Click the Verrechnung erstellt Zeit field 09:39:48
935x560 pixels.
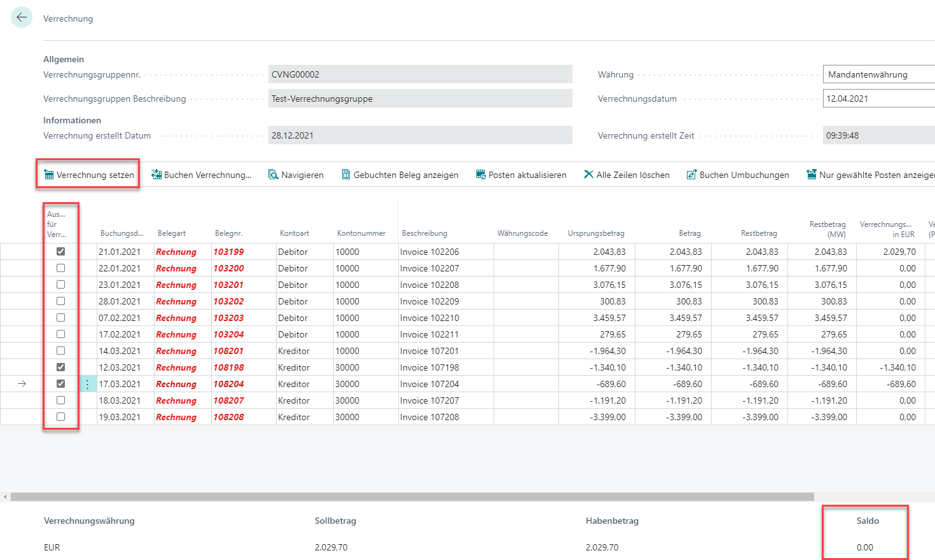(x=879, y=135)
